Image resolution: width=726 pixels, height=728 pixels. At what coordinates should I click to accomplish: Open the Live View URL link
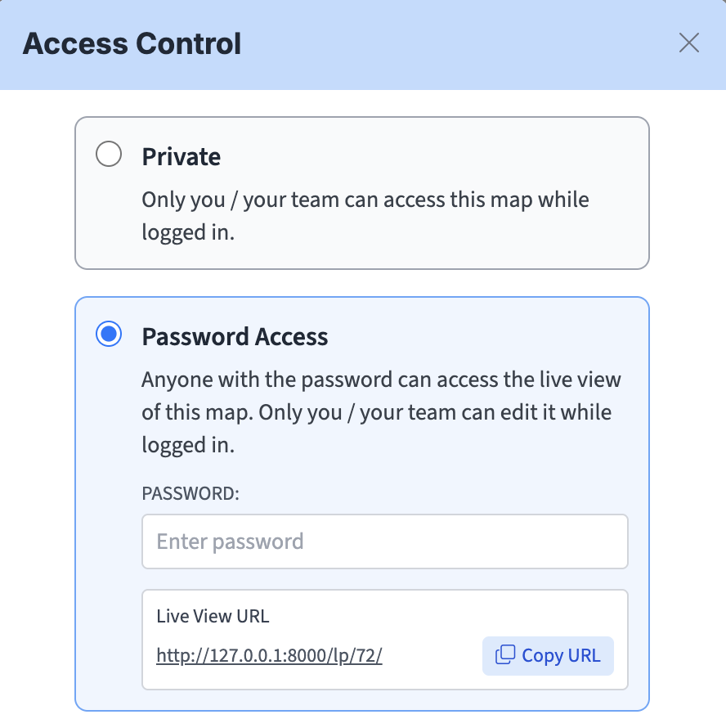click(x=269, y=655)
